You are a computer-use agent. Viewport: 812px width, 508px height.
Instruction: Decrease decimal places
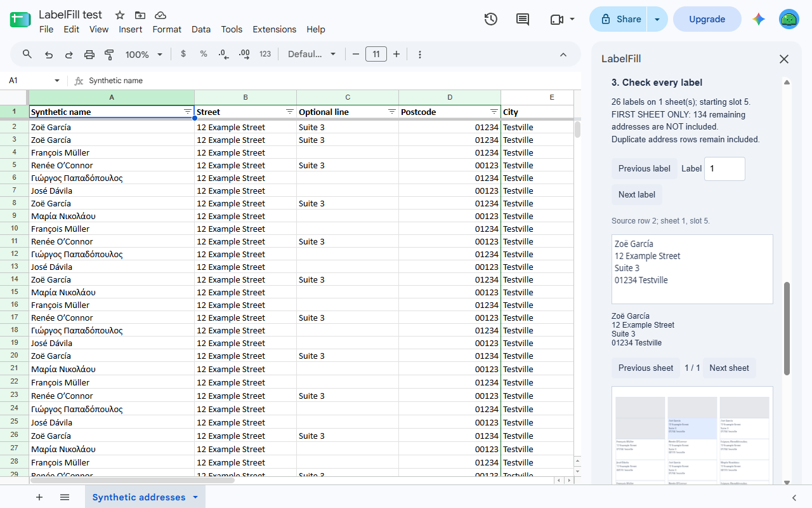223,55
